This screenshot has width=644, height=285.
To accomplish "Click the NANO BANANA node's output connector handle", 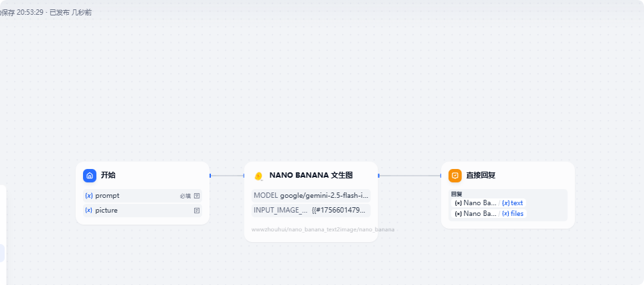I will [379, 176].
